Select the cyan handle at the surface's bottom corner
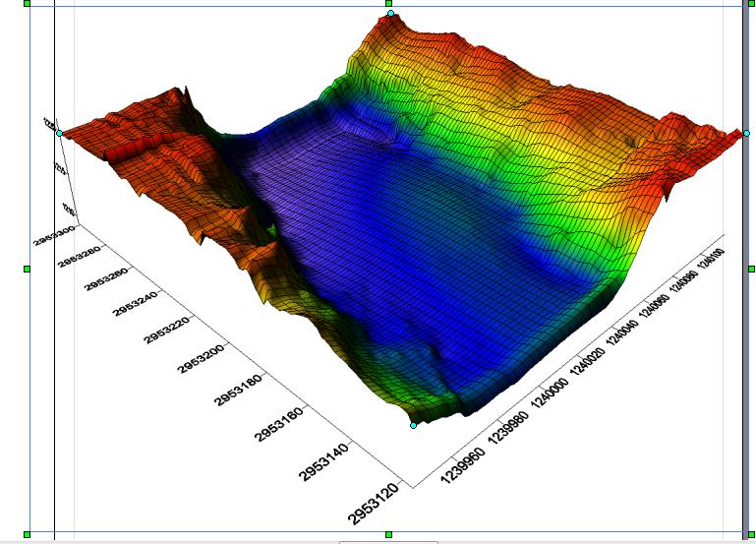 pyautogui.click(x=414, y=425)
